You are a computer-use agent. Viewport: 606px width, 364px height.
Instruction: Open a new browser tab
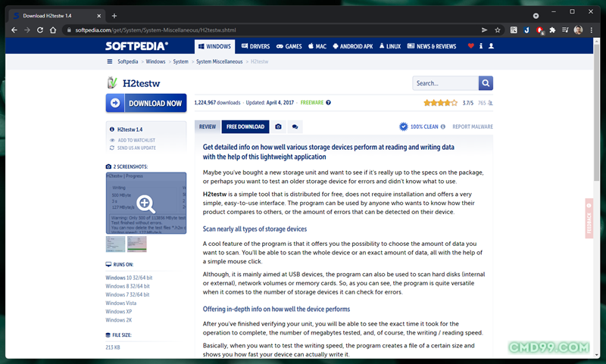click(x=114, y=16)
